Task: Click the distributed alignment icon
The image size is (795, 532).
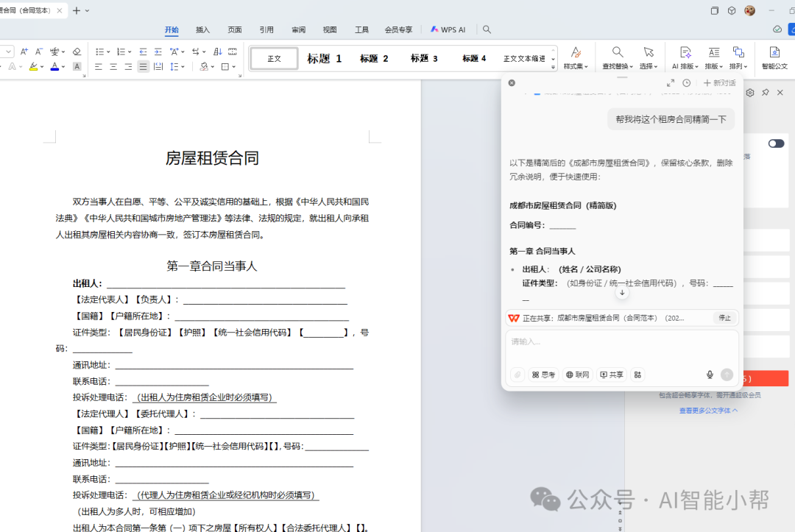Action: coord(158,66)
